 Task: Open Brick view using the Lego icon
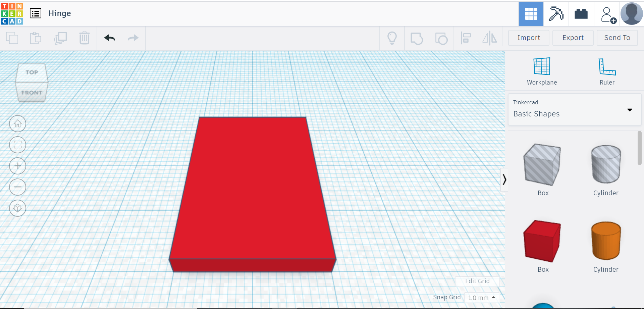[581, 14]
